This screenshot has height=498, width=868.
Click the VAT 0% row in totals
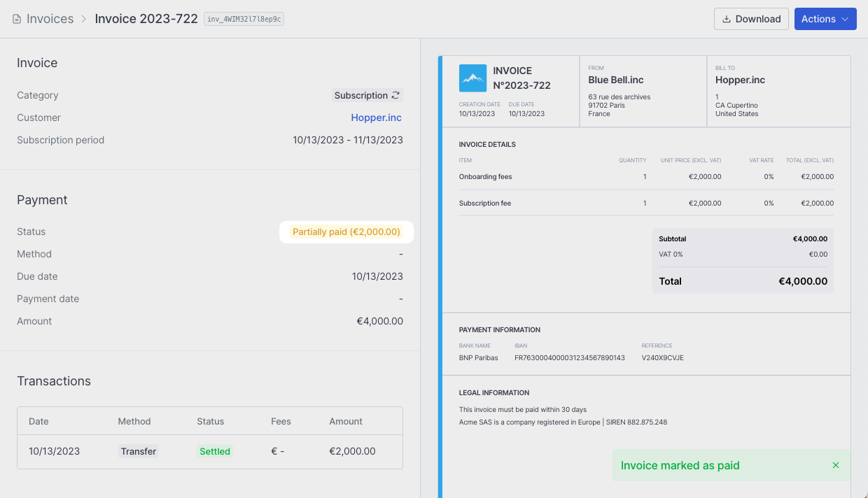point(743,255)
